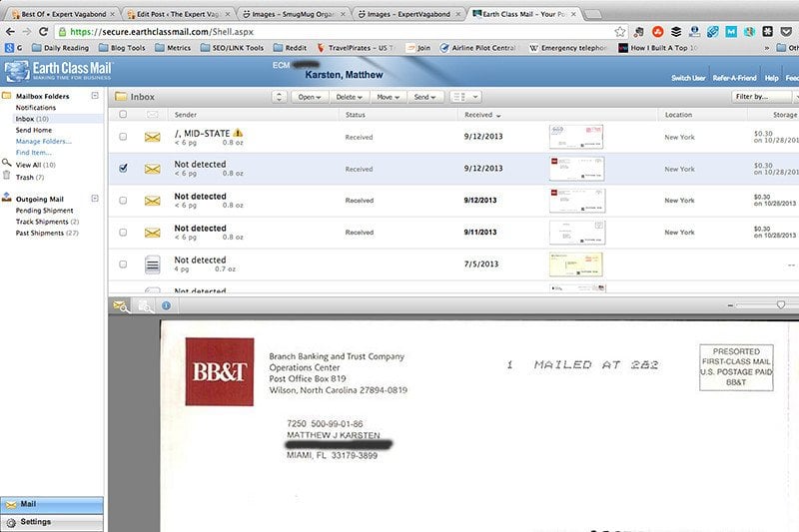799x532 pixels.
Task: Open thumbnail of MID-STATE envelope
Action: 576,137
